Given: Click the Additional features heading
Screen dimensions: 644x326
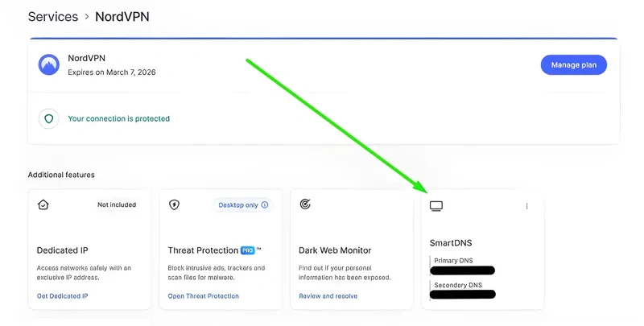Looking at the screenshot, I should click(x=61, y=175).
